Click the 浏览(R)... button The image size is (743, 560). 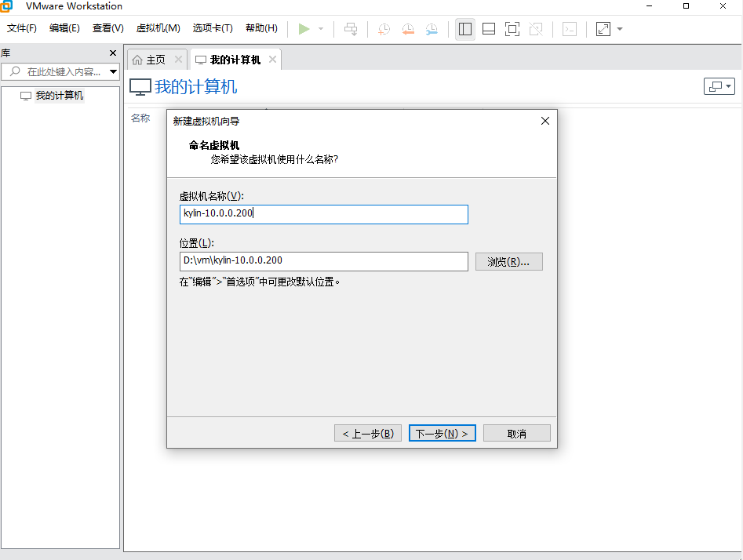click(x=509, y=261)
